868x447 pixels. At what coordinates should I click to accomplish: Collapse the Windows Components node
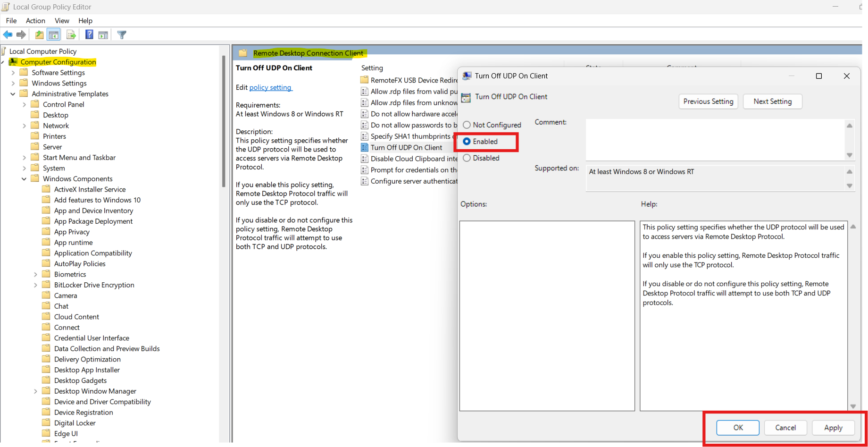(x=24, y=179)
